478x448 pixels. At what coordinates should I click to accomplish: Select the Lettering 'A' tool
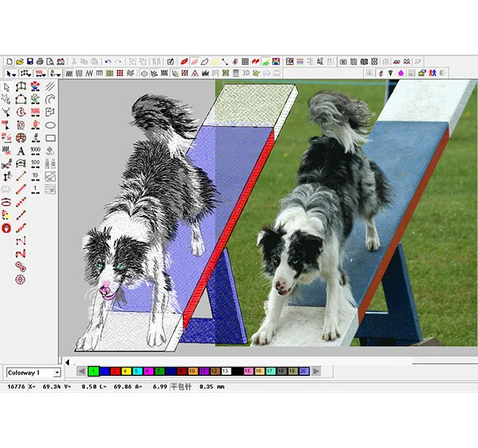(21, 150)
